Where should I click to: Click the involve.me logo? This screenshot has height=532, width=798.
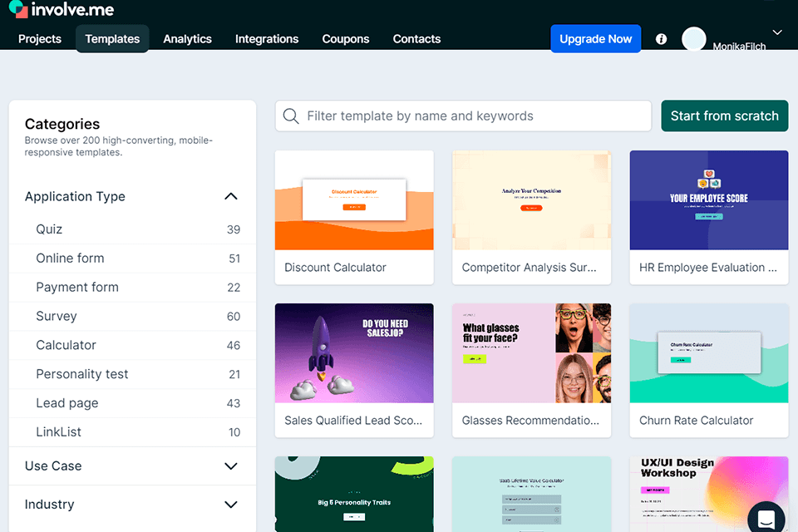[x=62, y=8]
